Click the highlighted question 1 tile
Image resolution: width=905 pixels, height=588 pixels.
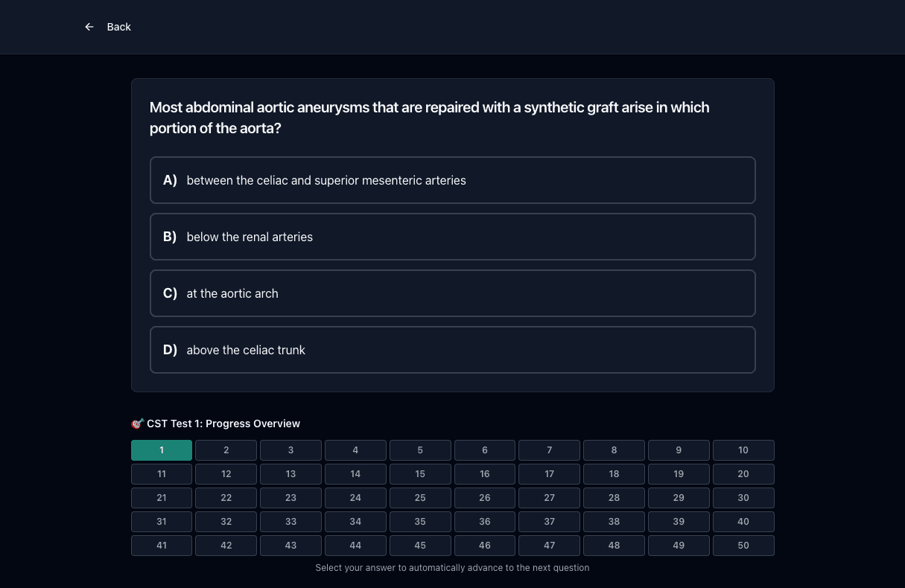(x=162, y=450)
